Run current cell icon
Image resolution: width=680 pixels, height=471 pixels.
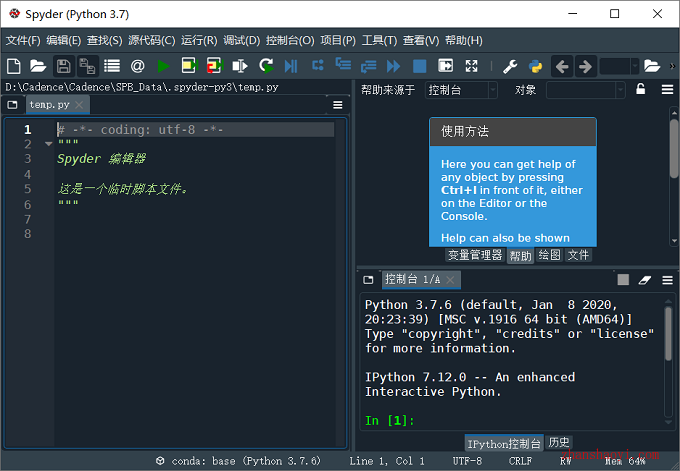(x=189, y=66)
